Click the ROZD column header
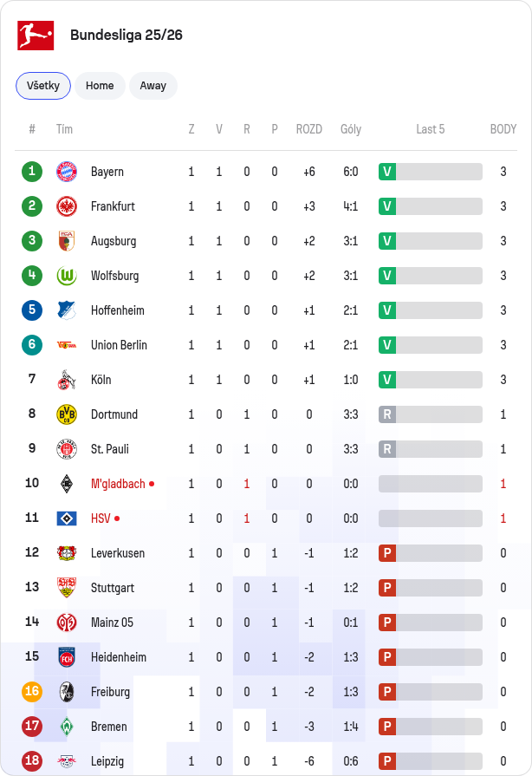Image resolution: width=532 pixels, height=776 pixels. click(309, 129)
